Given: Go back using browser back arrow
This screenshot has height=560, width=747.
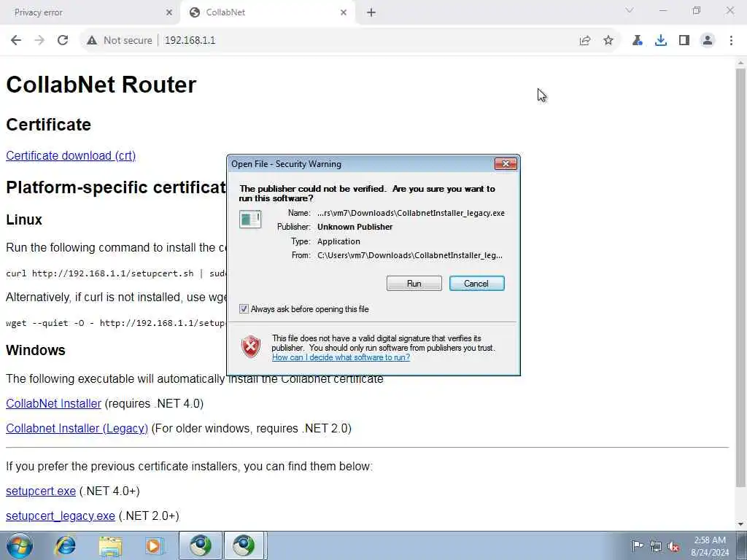Looking at the screenshot, I should 16,41.
